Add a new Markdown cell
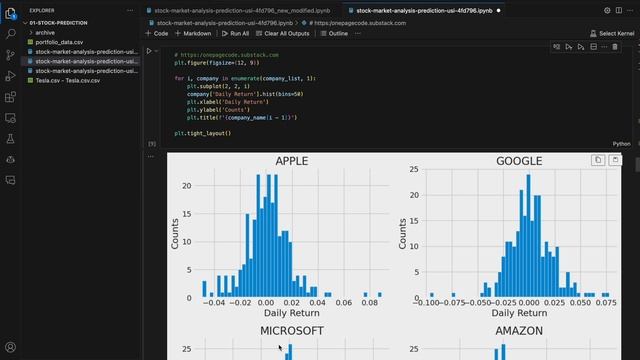 click(x=193, y=33)
